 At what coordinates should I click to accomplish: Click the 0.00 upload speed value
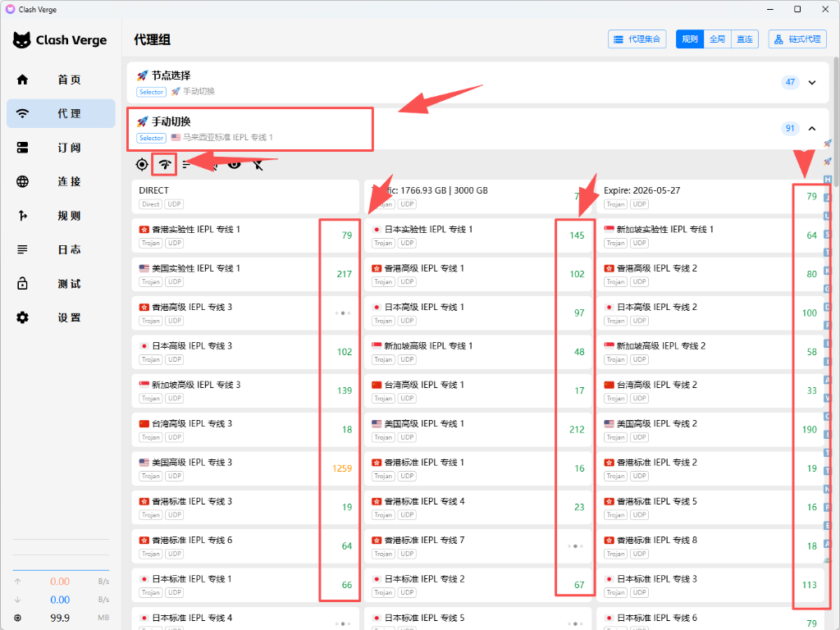click(x=60, y=582)
